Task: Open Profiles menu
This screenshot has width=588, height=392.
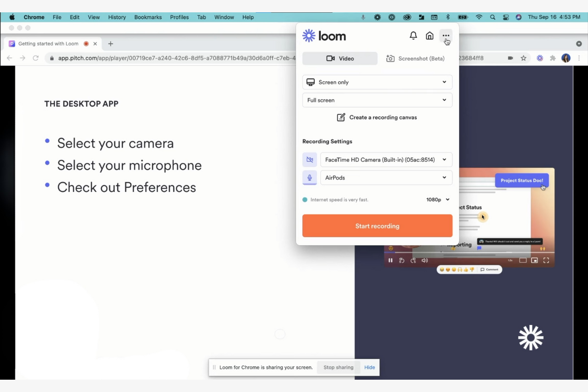Action: 179,17
